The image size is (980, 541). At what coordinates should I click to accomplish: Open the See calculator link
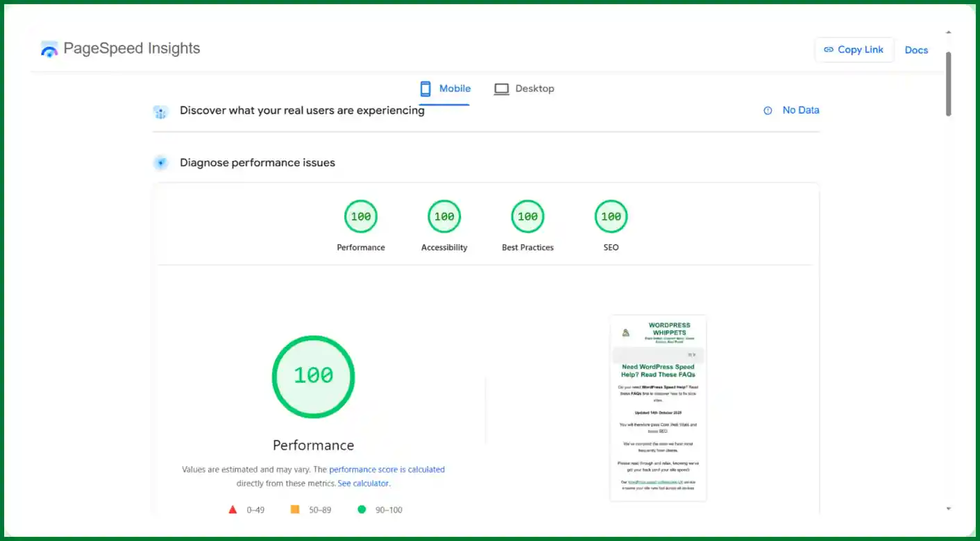(x=364, y=483)
